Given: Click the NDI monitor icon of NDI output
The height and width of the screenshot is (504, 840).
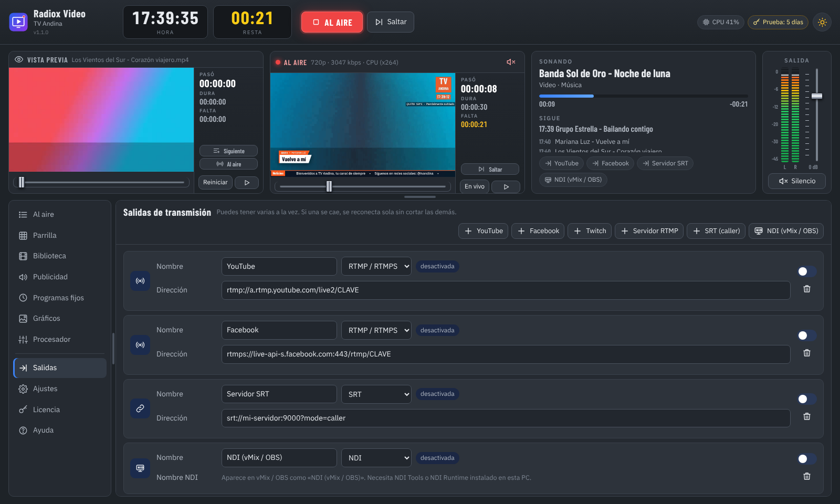Looking at the screenshot, I should coord(140,468).
